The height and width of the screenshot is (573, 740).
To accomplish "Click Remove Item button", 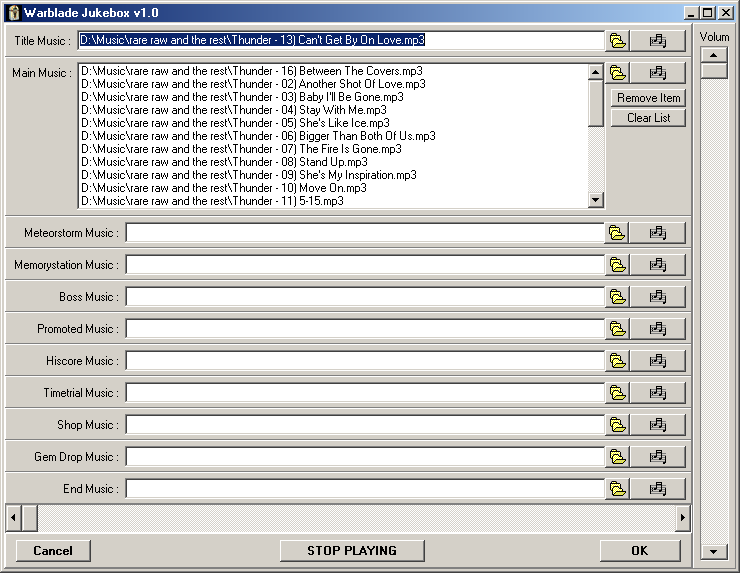I will click(x=648, y=98).
